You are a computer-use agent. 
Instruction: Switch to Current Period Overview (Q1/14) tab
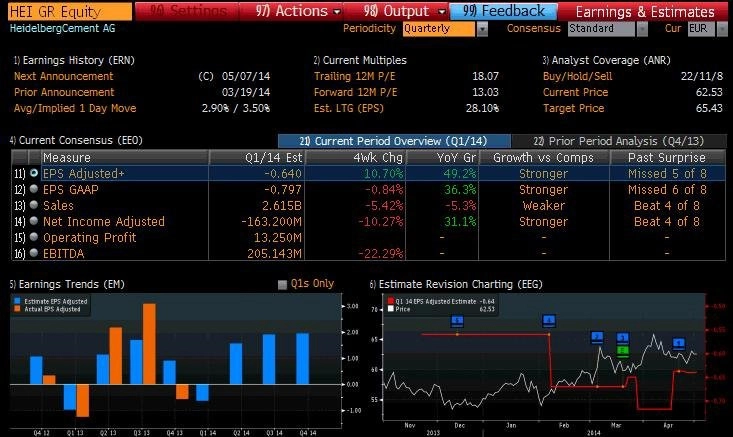pyautogui.click(x=394, y=141)
